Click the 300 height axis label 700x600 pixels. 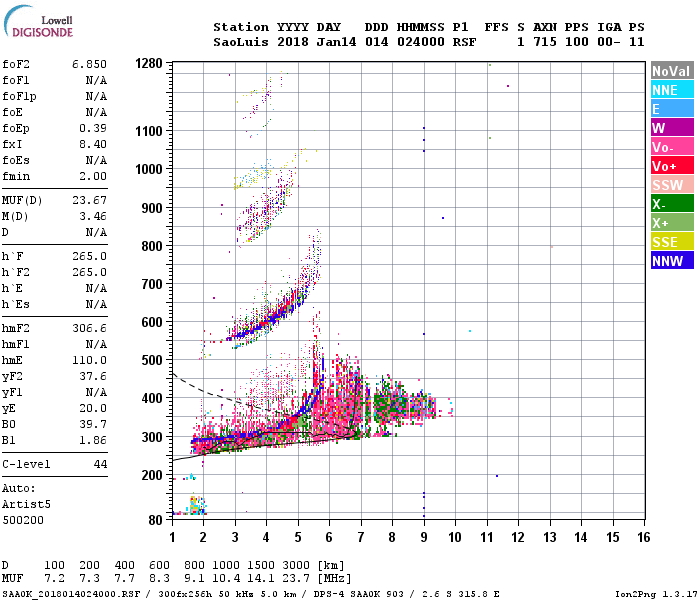(x=152, y=437)
